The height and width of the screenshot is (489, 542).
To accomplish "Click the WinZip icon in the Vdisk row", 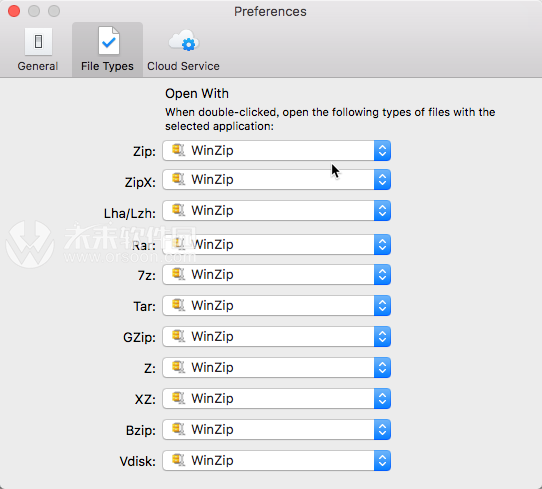I will (x=178, y=460).
